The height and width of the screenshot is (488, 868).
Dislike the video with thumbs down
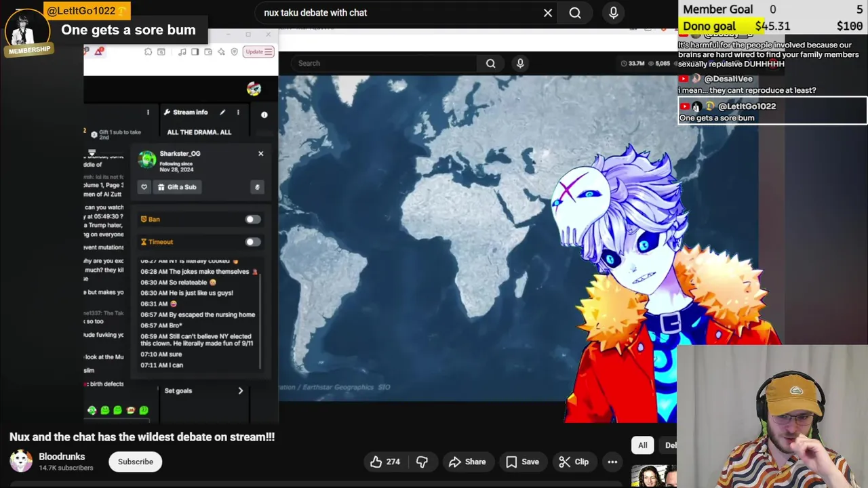(x=422, y=462)
